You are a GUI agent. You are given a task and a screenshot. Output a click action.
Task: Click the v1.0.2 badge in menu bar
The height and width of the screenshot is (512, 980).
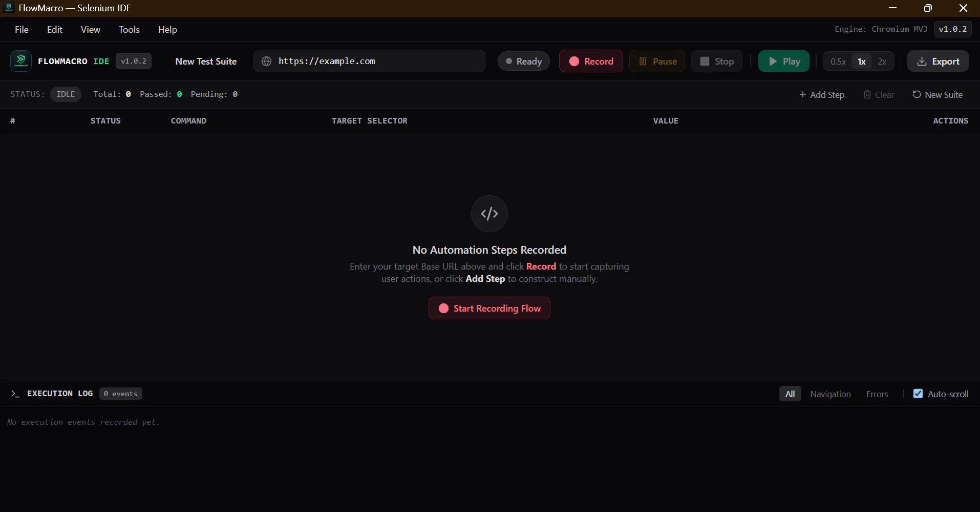pos(953,29)
